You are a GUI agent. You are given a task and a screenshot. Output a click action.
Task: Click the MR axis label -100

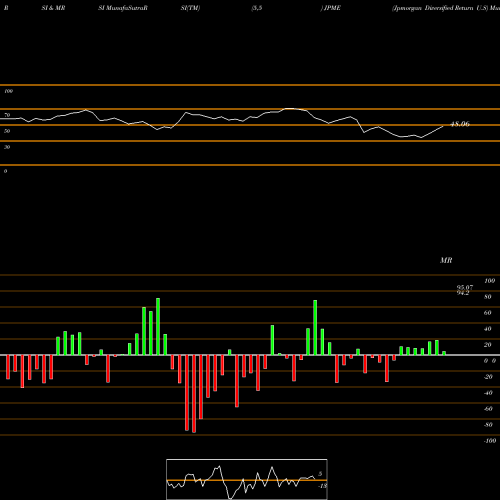tap(490, 441)
